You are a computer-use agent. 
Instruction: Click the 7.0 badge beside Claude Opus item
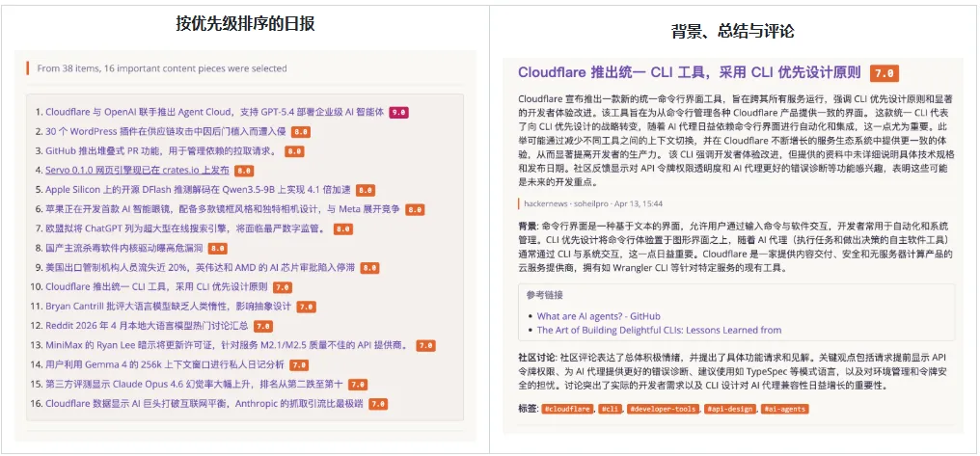358,385
